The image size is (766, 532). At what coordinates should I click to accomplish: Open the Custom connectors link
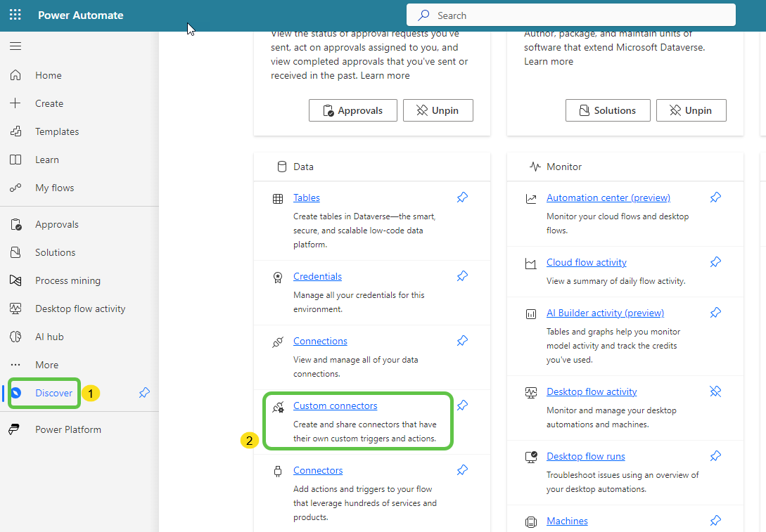tap(335, 406)
